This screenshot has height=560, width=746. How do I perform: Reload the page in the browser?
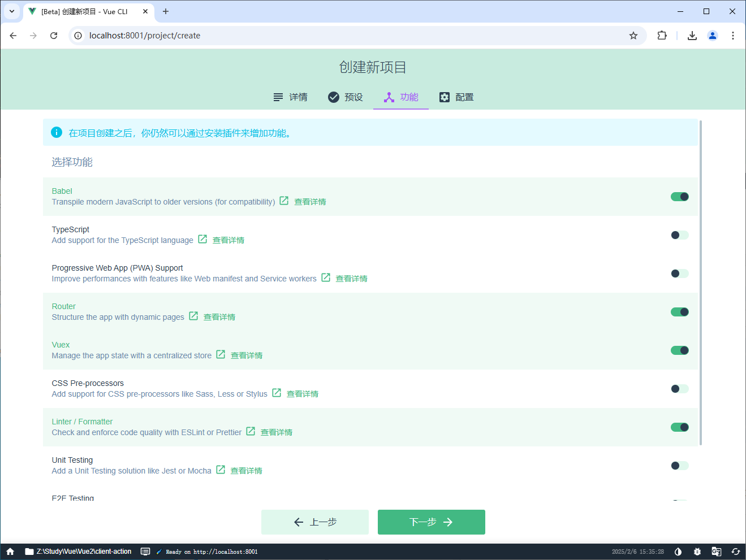[54, 36]
